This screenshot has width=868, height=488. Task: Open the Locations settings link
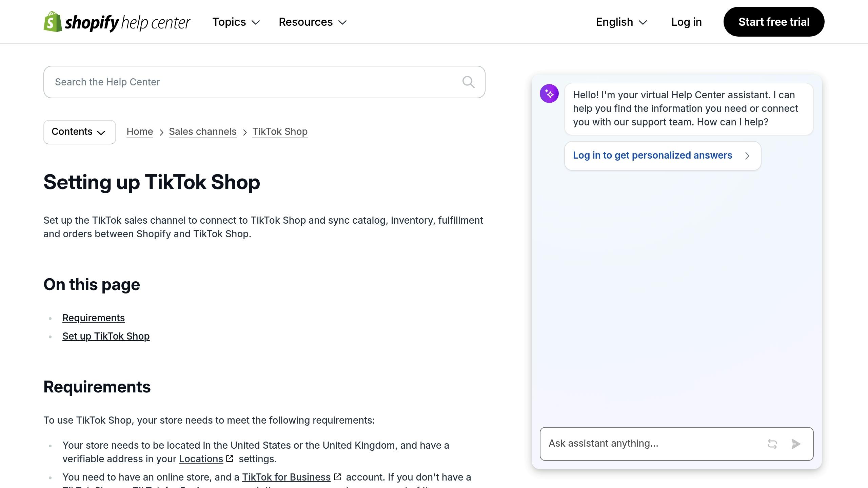[201, 459]
